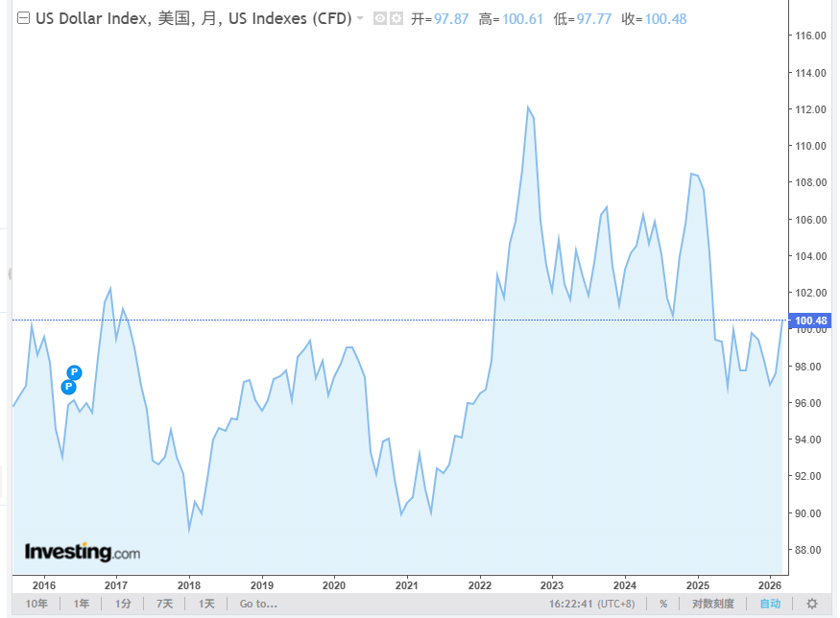Click the Investing.com logo
The width and height of the screenshot is (840, 618).
coord(83,553)
